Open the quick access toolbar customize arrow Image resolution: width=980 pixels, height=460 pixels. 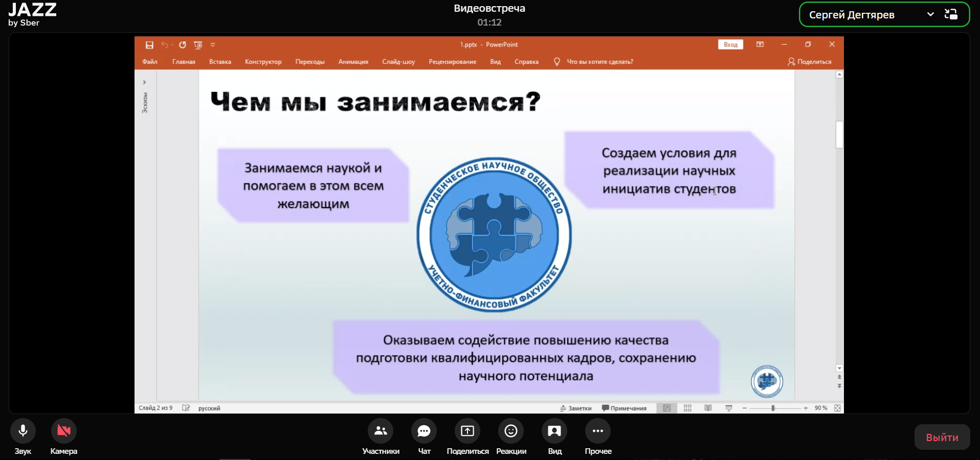click(x=213, y=45)
